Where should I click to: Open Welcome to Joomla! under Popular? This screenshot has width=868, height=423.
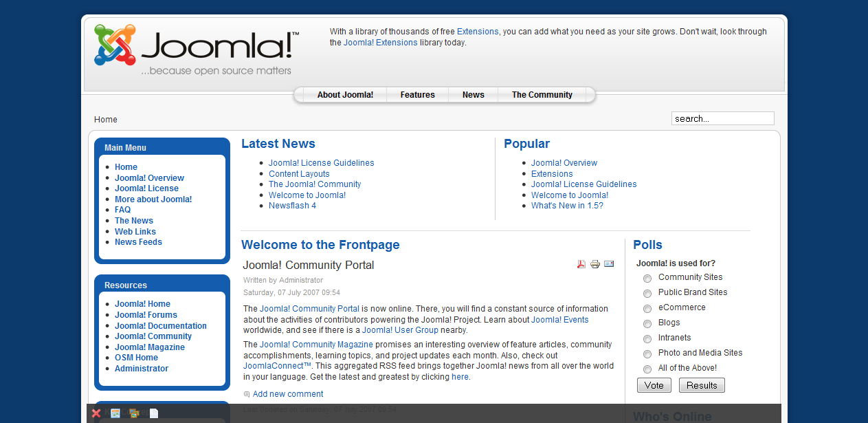pyautogui.click(x=570, y=195)
